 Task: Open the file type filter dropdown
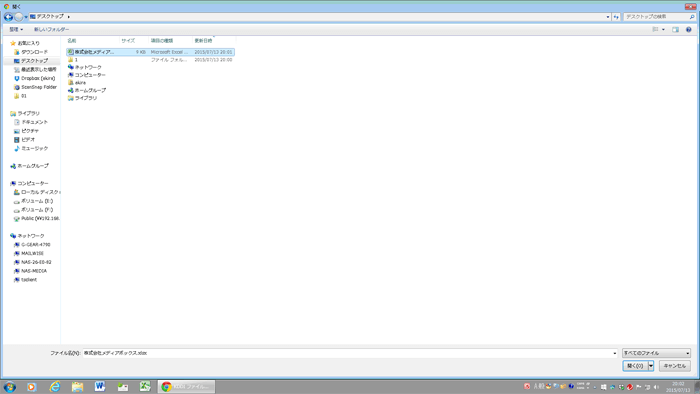(656, 353)
